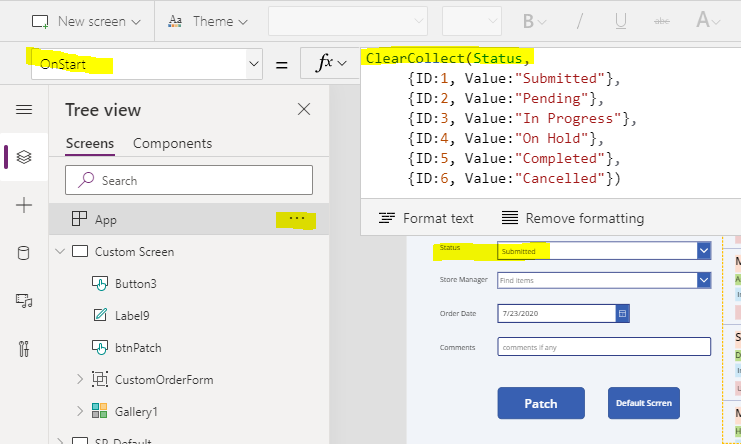The image size is (741, 444).
Task: Open Advanced tools icon in sidebar
Action: (x=24, y=348)
